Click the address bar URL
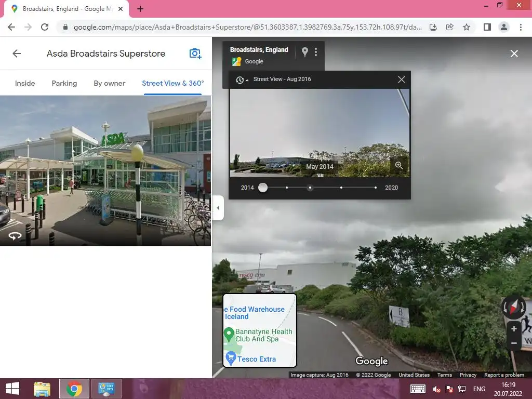532x399 pixels. tap(248, 27)
